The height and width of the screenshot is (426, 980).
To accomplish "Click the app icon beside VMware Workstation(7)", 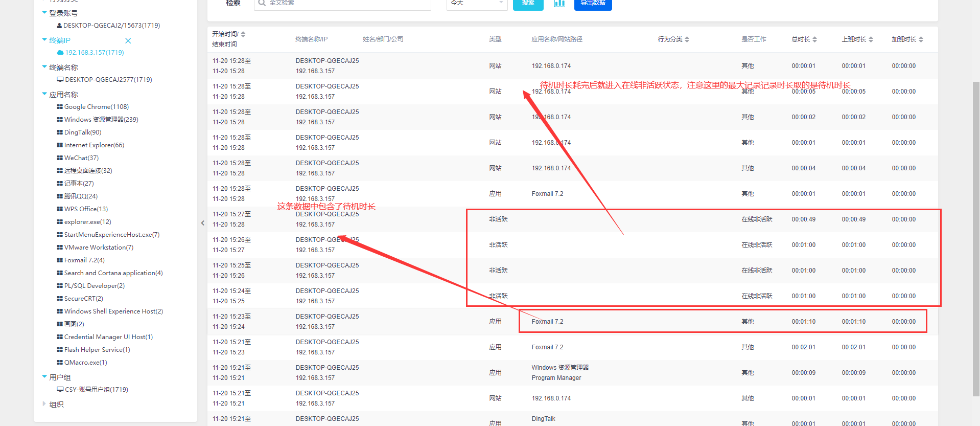I will pos(60,248).
